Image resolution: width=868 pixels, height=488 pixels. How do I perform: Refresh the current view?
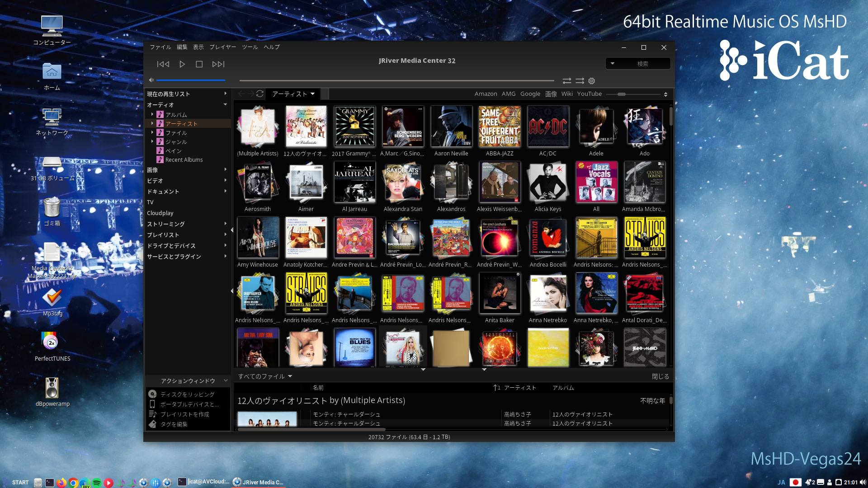click(x=260, y=94)
